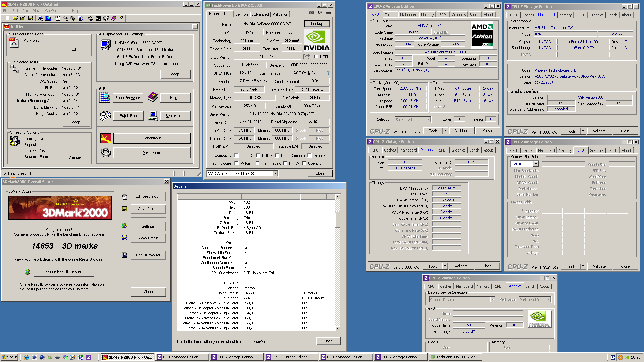This screenshot has height=362, width=644.
Task: Open the Slot #1 memory slot dropdown
Action: (536, 164)
